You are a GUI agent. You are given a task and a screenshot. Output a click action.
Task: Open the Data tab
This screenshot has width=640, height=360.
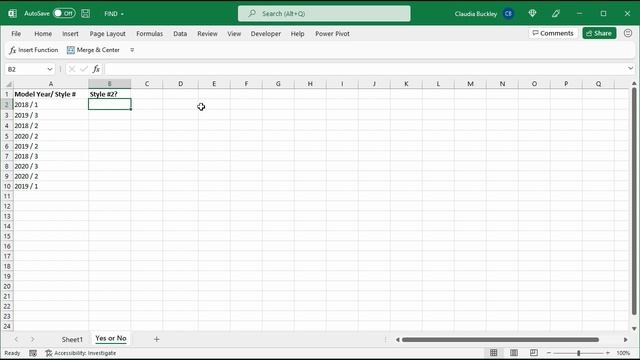point(180,34)
